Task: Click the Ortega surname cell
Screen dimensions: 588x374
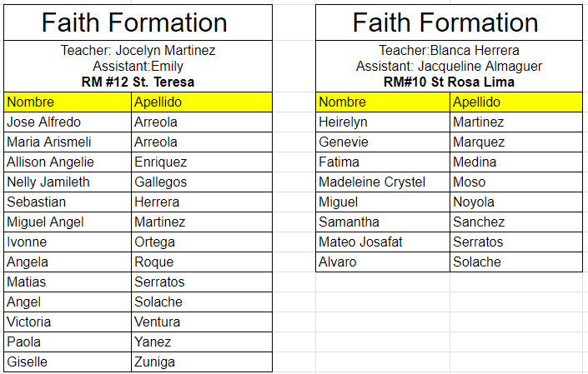Action: (201, 242)
